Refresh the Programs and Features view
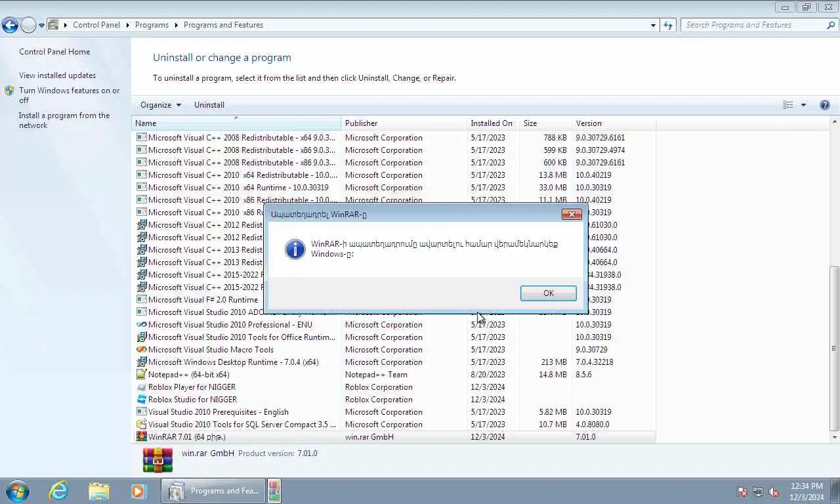 (x=668, y=25)
